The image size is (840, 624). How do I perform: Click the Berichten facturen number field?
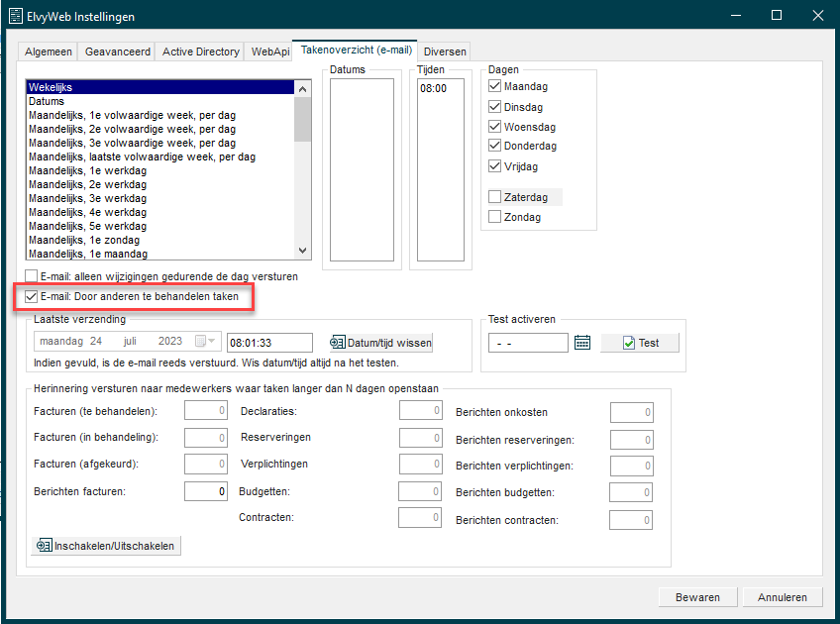tap(205, 491)
